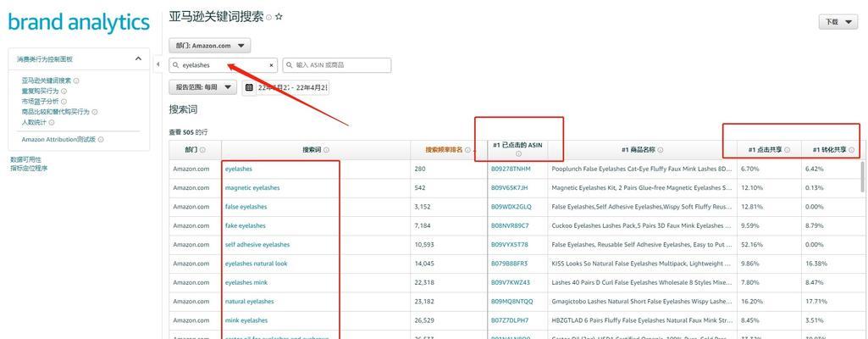
Task: Open the self adhesive eyelashes search term link
Action: click(x=257, y=244)
